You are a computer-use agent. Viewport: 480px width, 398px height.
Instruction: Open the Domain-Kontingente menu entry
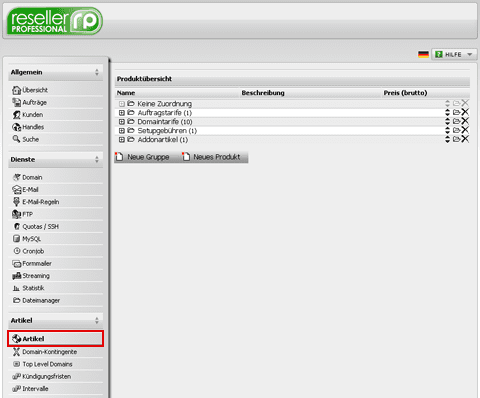click(49, 352)
